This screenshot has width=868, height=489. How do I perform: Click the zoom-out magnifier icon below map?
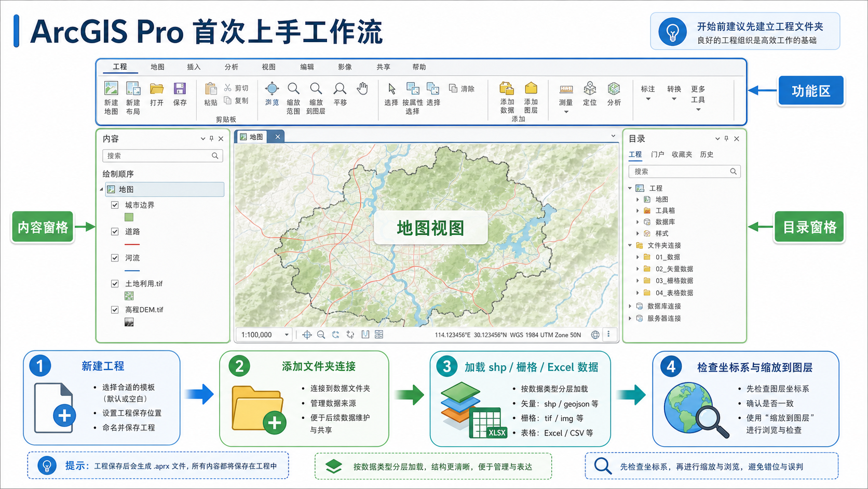point(321,335)
